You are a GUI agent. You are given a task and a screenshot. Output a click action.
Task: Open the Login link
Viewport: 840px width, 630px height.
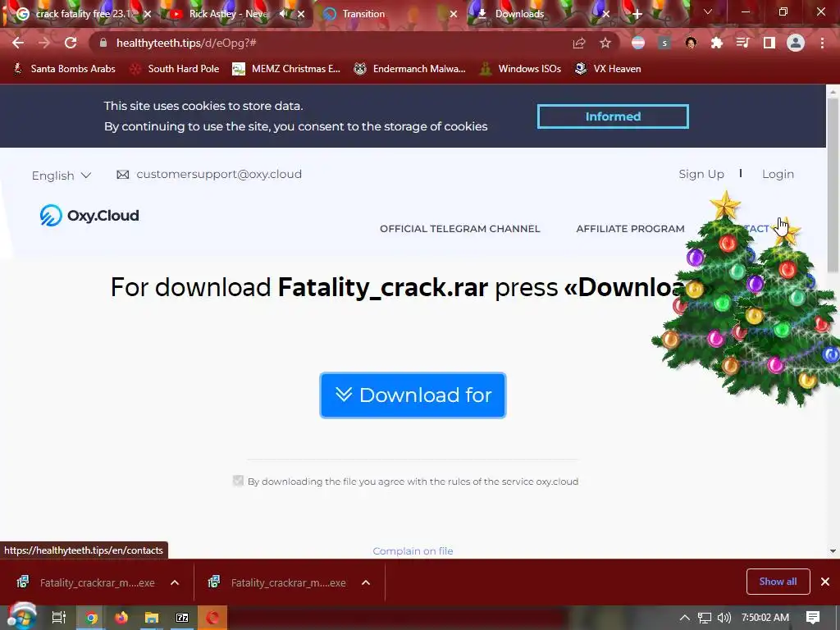click(778, 174)
